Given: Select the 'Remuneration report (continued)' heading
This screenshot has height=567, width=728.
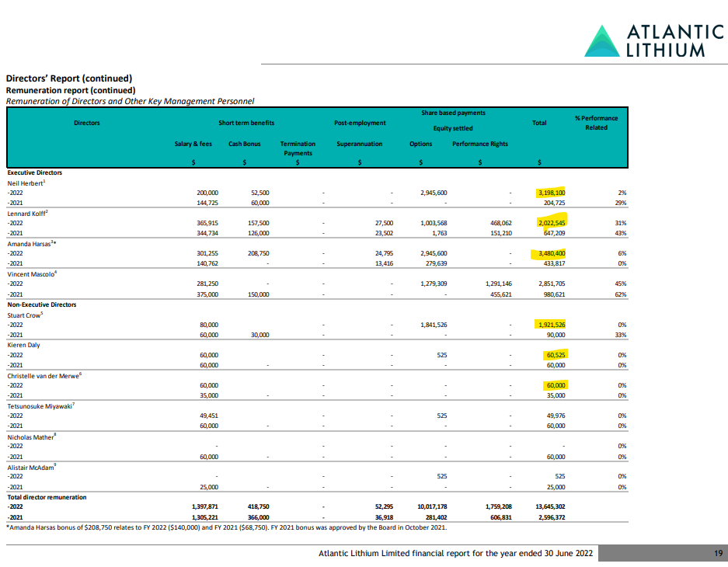Looking at the screenshot, I should [x=71, y=90].
